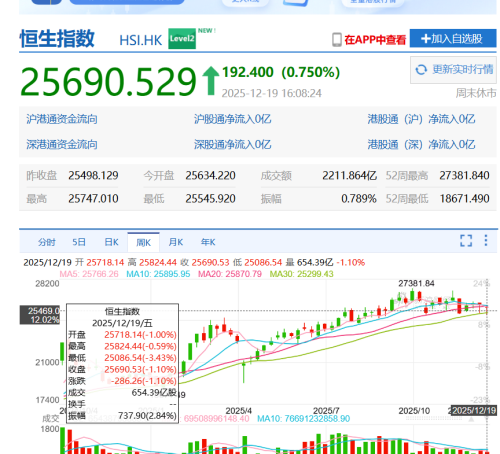
Task: Click the 沪股通净流入0亿 link
Action: 233,119
